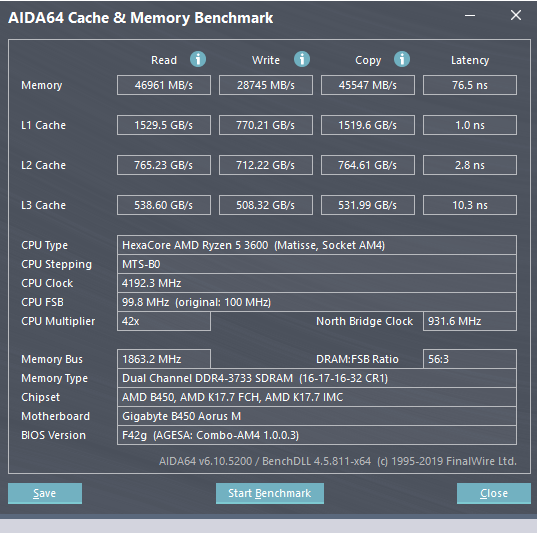This screenshot has width=537, height=533.
Task: Click the Memory row label
Action: point(42,85)
